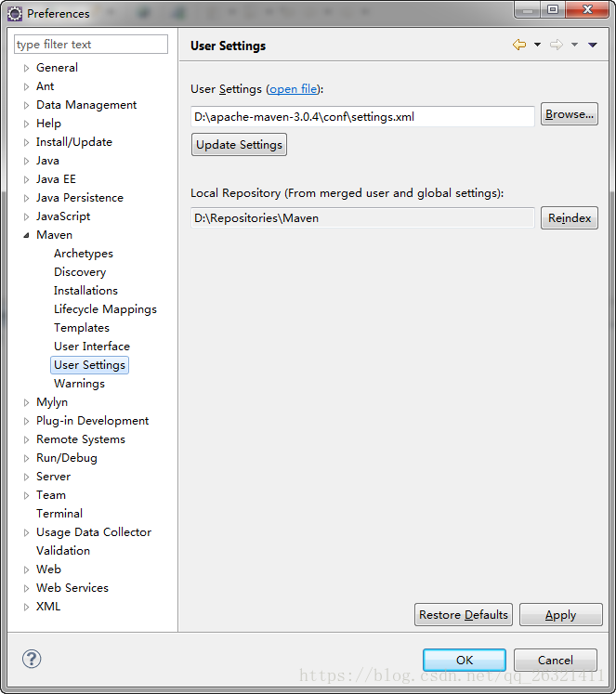
Task: Confirm with the OK button
Action: (465, 660)
